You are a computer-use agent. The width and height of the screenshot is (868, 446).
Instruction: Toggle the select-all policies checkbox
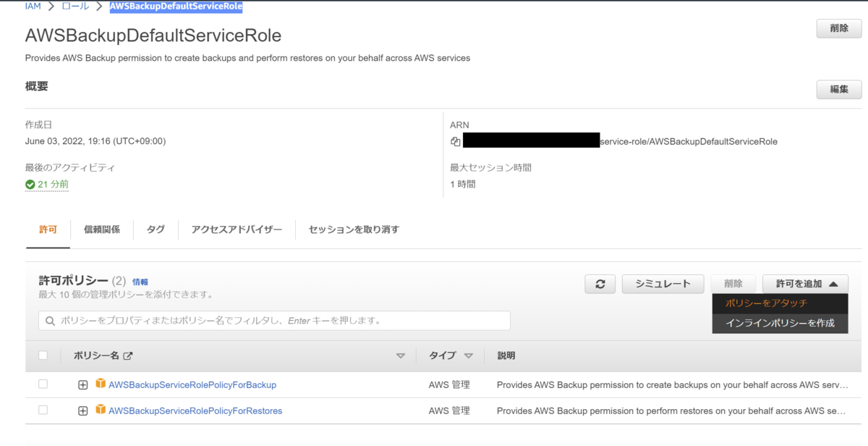coord(43,355)
